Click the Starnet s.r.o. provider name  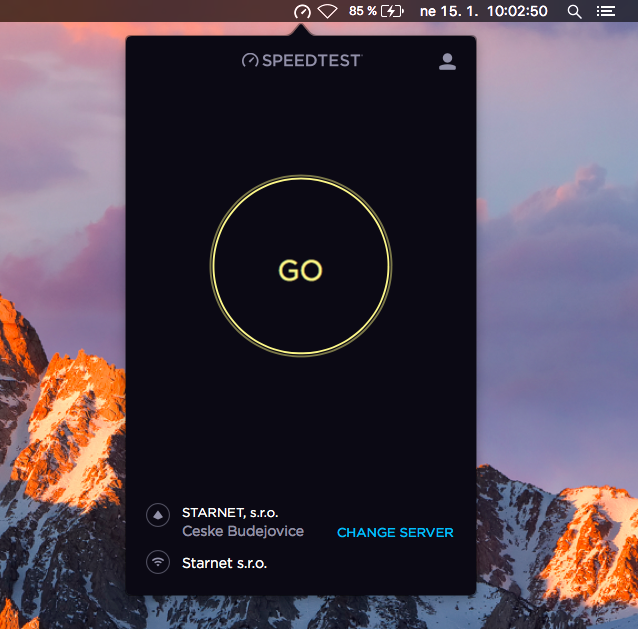224,563
